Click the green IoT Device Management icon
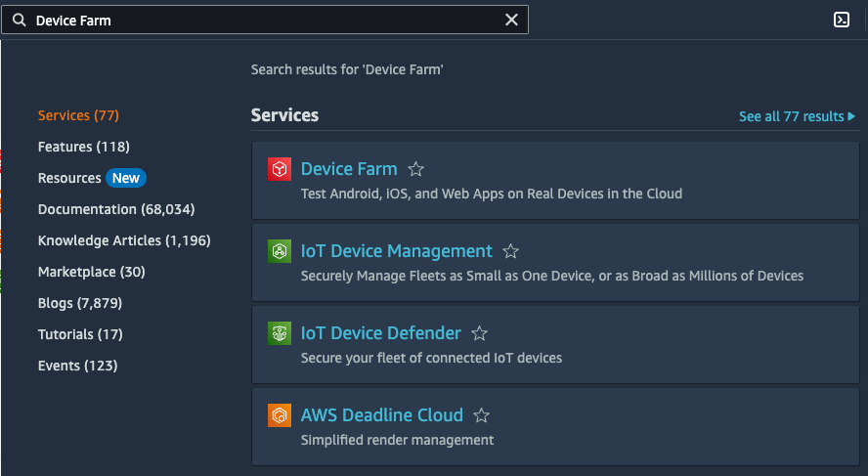The width and height of the screenshot is (868, 476). point(280,251)
